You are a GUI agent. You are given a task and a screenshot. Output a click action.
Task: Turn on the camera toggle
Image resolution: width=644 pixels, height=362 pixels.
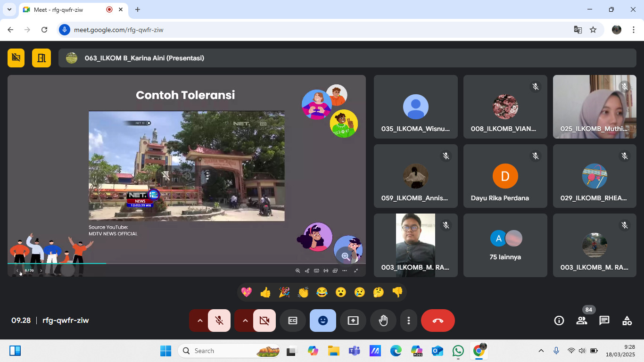pyautogui.click(x=264, y=321)
